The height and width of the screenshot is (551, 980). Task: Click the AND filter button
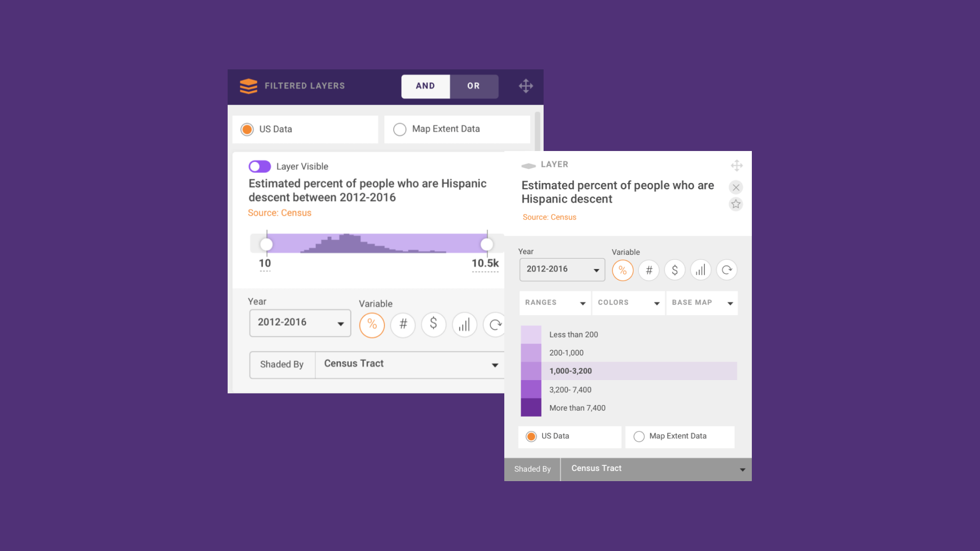coord(425,85)
